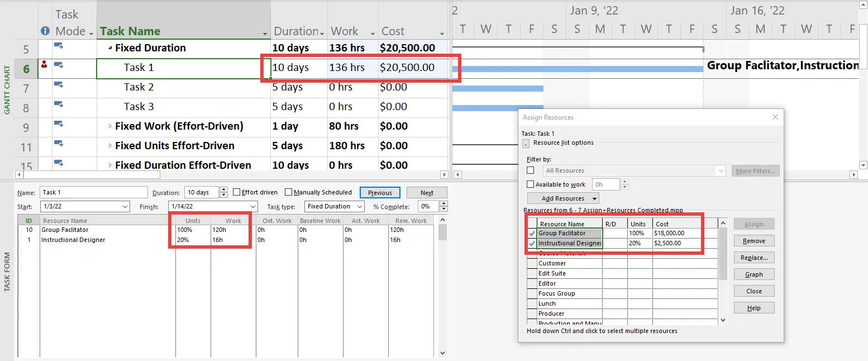Screen dimensions: 868x361
Task: Enable the Filter by checkbox
Action: (x=531, y=170)
